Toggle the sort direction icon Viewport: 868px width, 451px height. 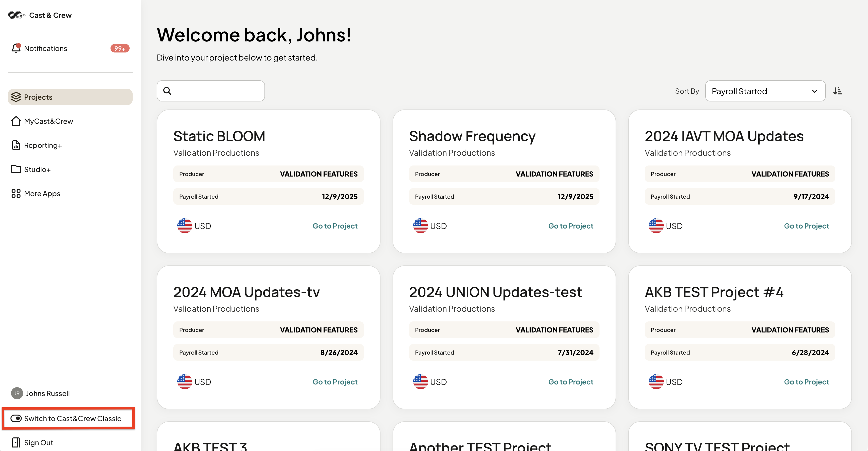point(838,91)
